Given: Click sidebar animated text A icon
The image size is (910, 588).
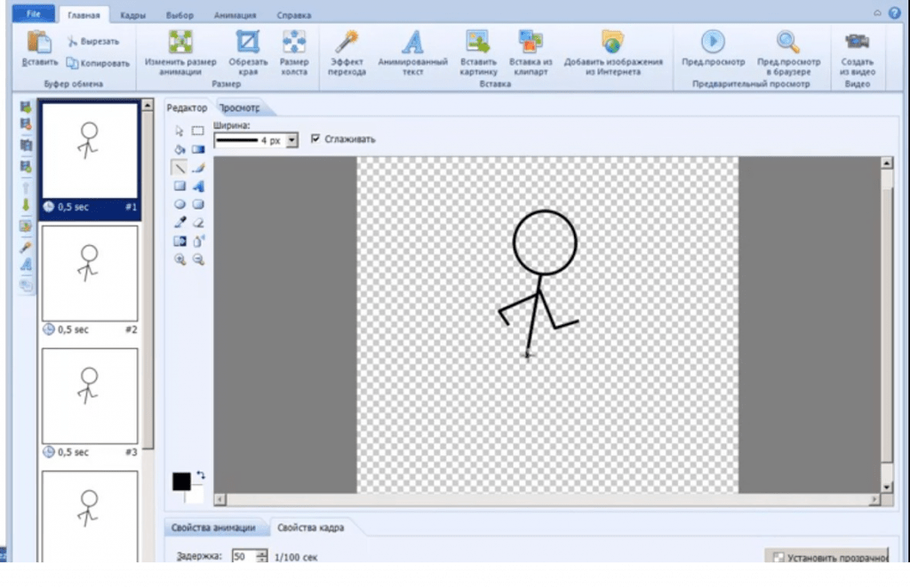Looking at the screenshot, I should pos(26,265).
